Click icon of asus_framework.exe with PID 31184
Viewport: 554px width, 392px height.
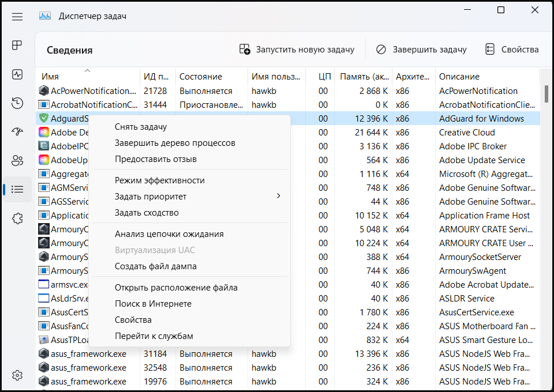[x=43, y=353]
